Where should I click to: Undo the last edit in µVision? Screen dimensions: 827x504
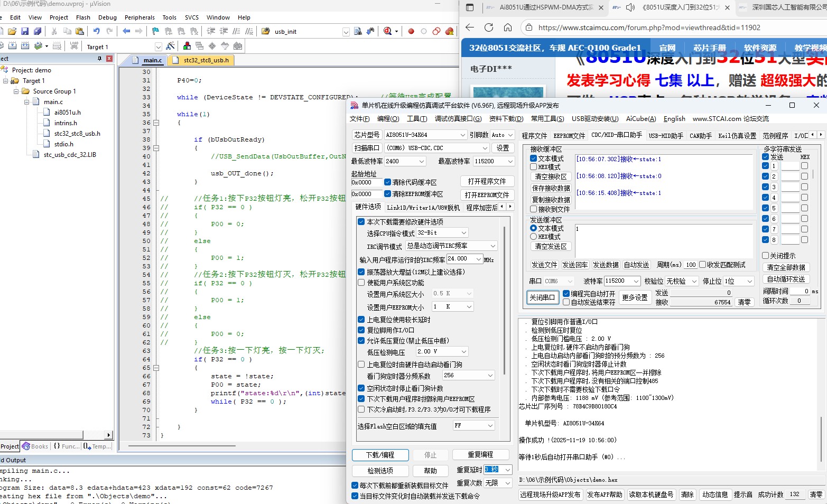click(96, 31)
